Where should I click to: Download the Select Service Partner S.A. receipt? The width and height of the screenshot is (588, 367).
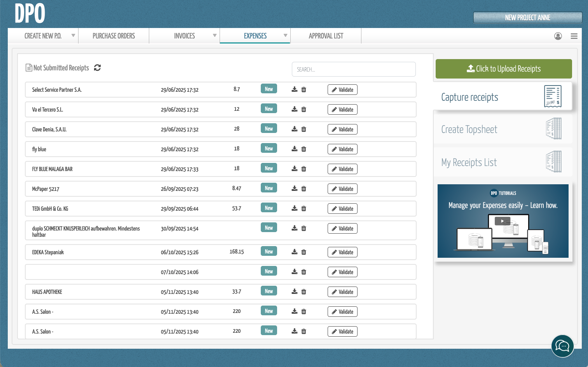tap(295, 89)
